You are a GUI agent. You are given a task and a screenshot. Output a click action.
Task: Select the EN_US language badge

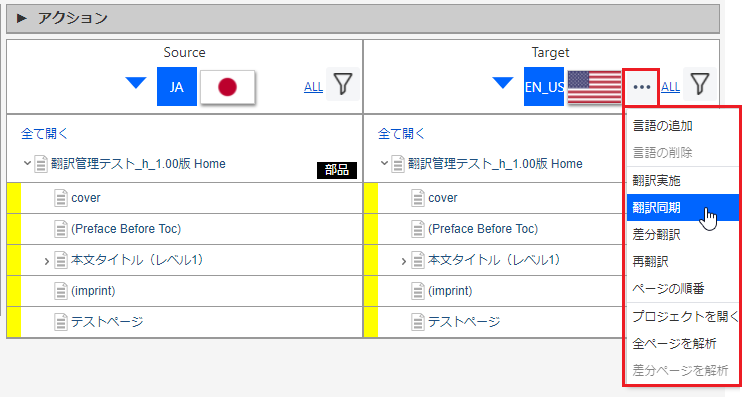(x=544, y=87)
